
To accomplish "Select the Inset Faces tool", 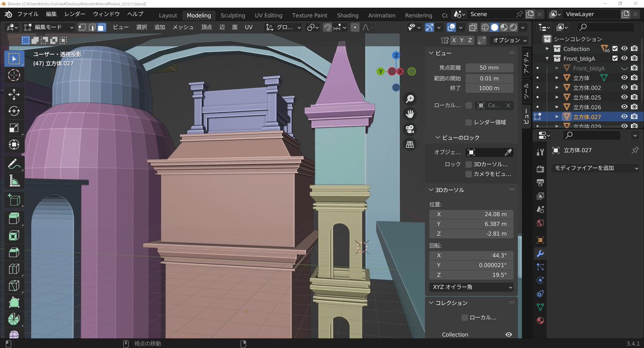I will click(x=14, y=235).
